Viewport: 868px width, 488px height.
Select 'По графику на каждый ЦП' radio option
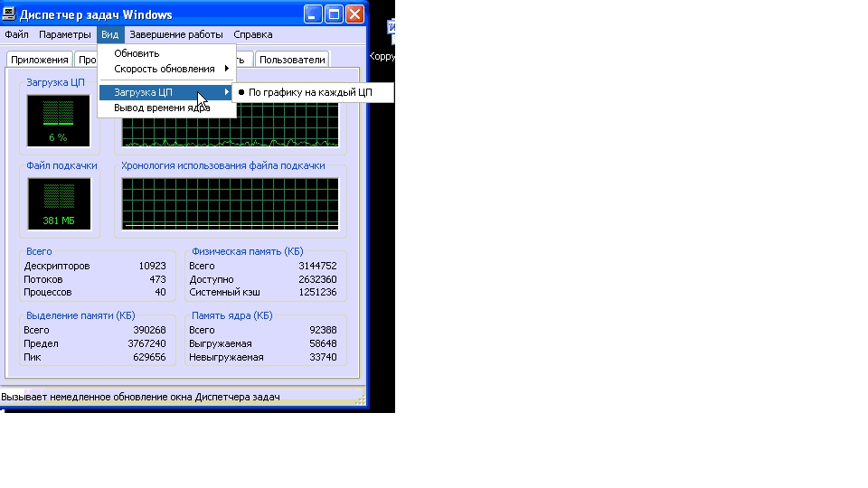click(311, 92)
